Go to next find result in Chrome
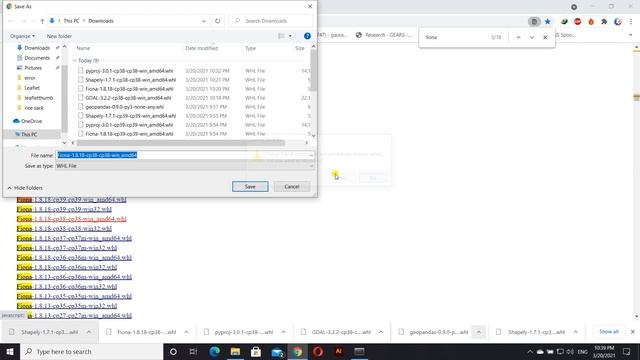640x360 pixels. tap(532, 37)
